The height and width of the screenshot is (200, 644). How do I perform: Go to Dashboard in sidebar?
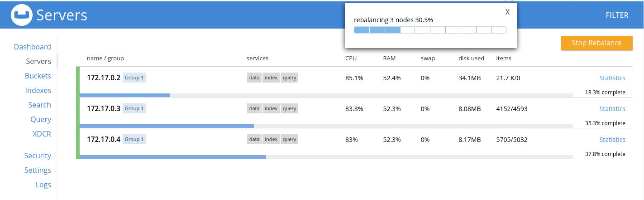(x=32, y=47)
